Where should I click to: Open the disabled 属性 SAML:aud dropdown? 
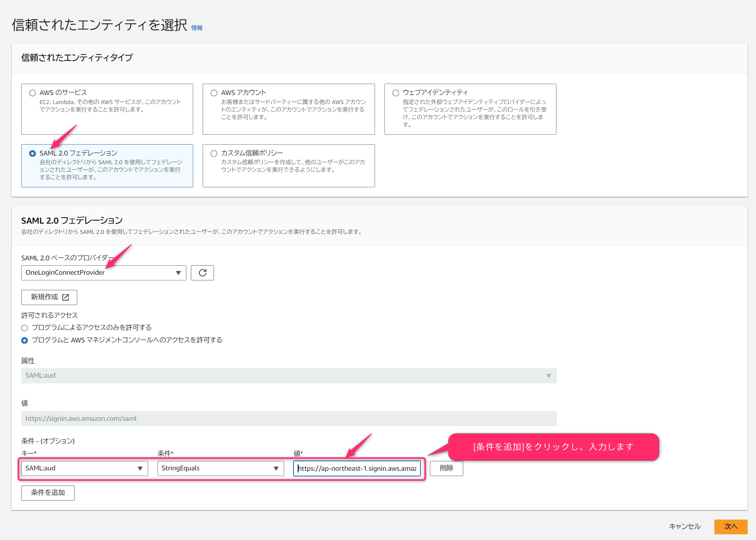click(289, 376)
